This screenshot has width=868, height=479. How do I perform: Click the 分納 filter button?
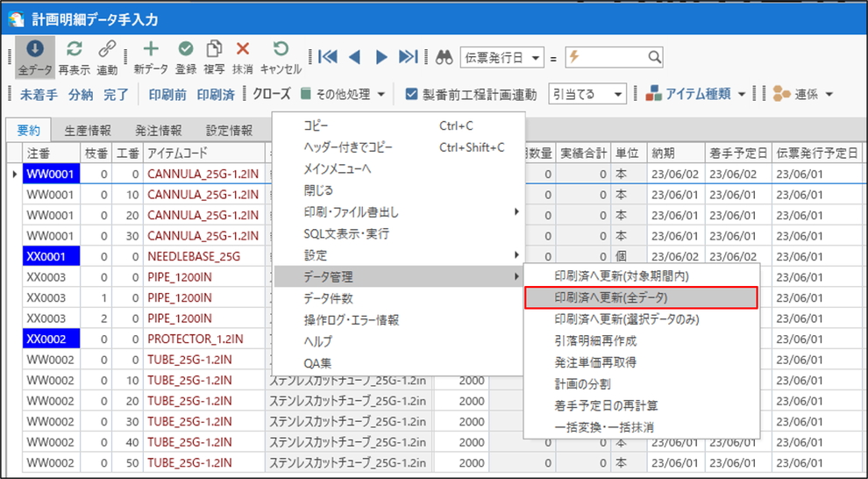(x=81, y=95)
